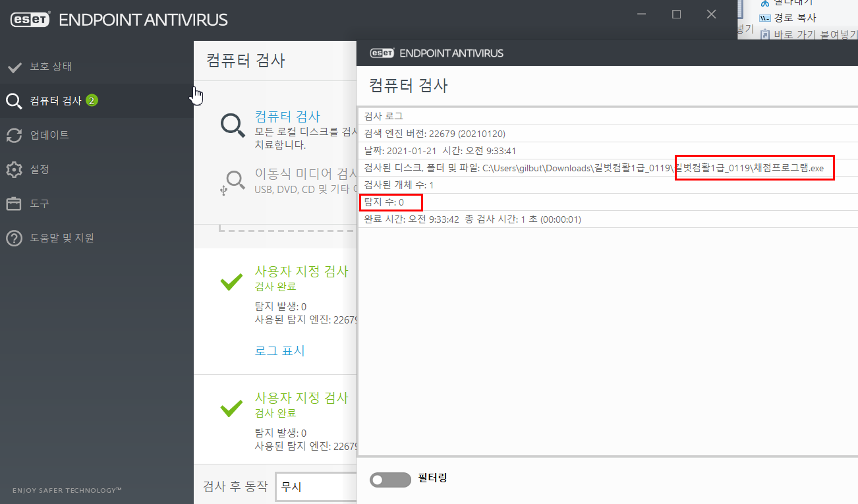Click the 설정 gear icon
Image resolution: width=858 pixels, height=504 pixels.
coord(14,169)
